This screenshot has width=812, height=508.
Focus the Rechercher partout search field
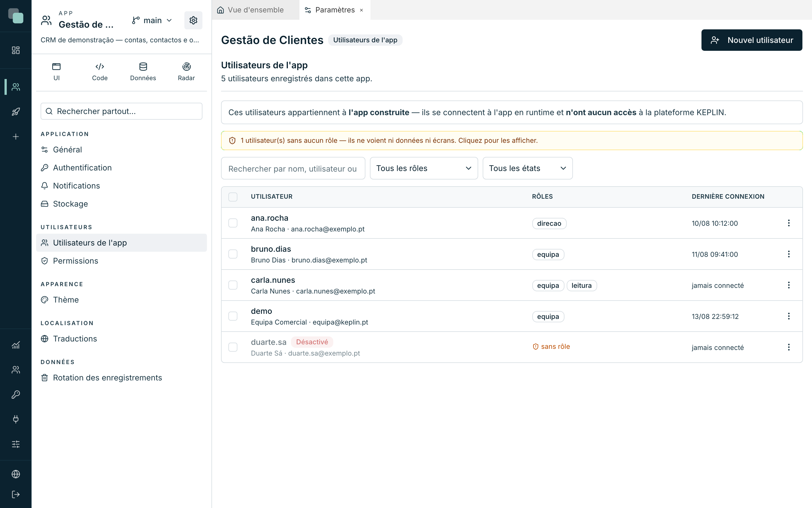click(122, 111)
